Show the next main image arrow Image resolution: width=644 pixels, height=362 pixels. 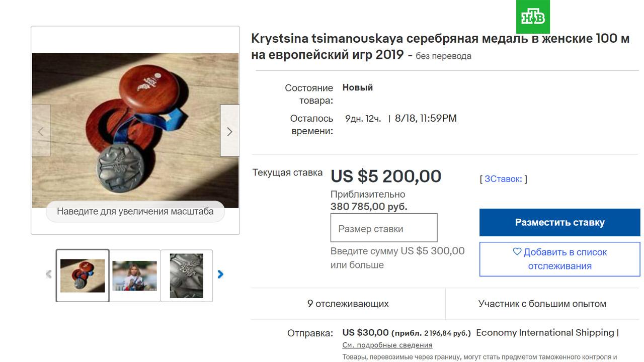[229, 131]
